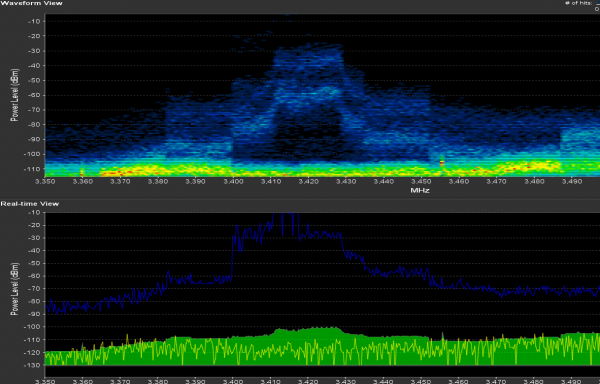Click the Real-time View Power Level axis label
This screenshot has width=600, height=384.
click(x=15, y=289)
